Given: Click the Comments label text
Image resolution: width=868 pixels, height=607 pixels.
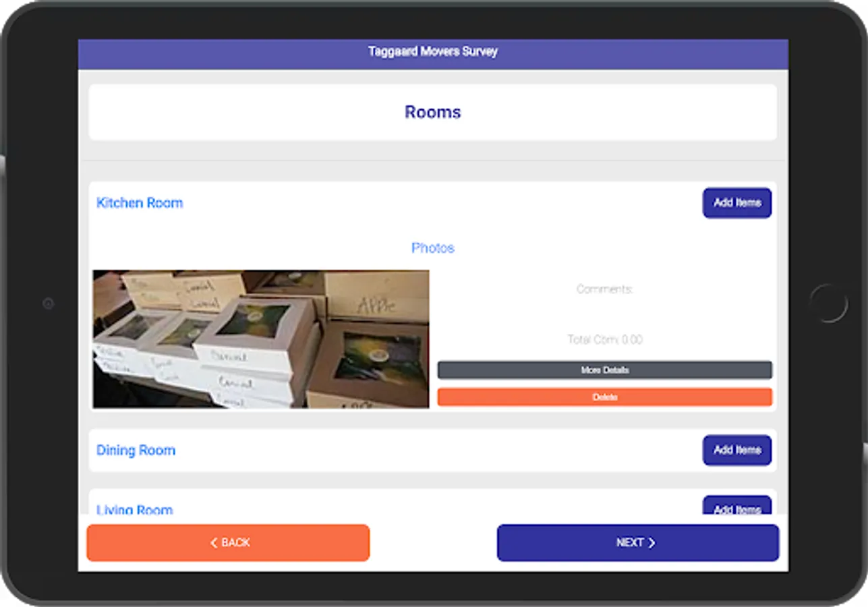Looking at the screenshot, I should coord(604,289).
